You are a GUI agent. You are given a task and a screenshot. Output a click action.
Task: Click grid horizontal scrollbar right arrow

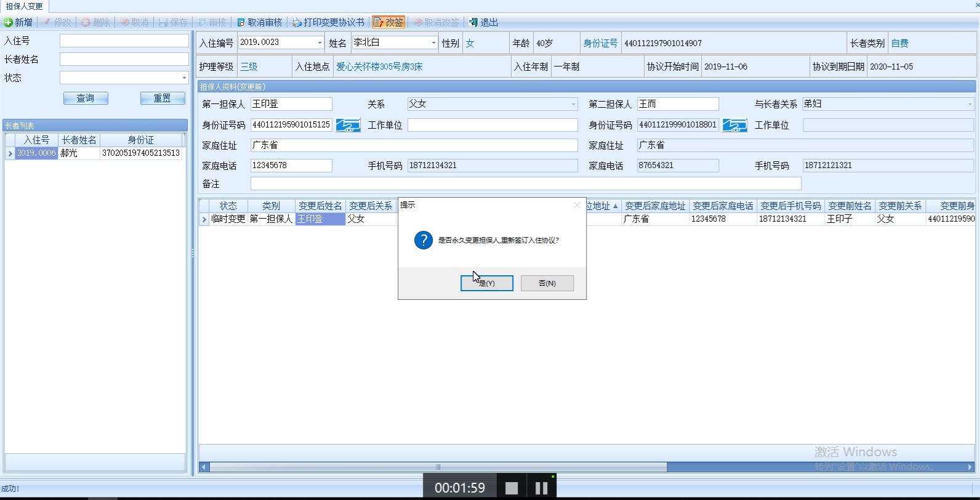pyautogui.click(x=970, y=467)
